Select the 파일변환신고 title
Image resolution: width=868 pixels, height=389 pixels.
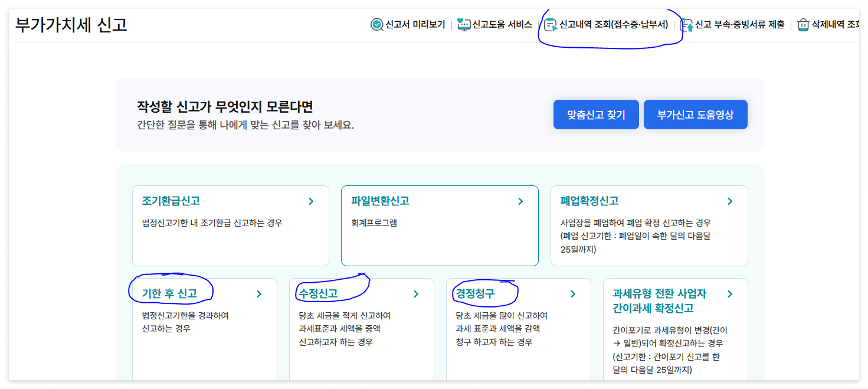coord(380,201)
